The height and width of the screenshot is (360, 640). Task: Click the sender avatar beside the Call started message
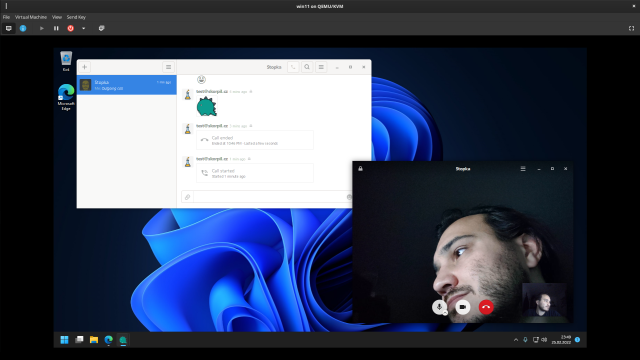pos(188,162)
